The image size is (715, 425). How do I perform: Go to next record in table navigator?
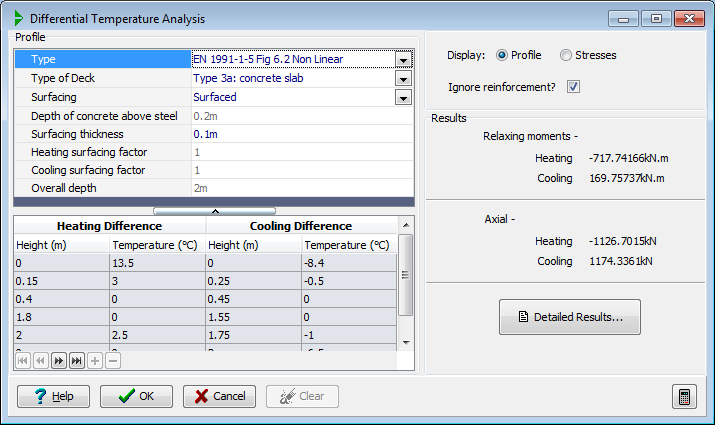coord(59,361)
